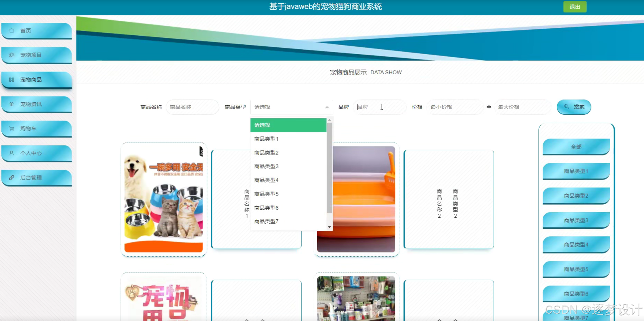This screenshot has height=321, width=644.
Task: Filter by 商品类型6 in the right panel
Action: (576, 294)
